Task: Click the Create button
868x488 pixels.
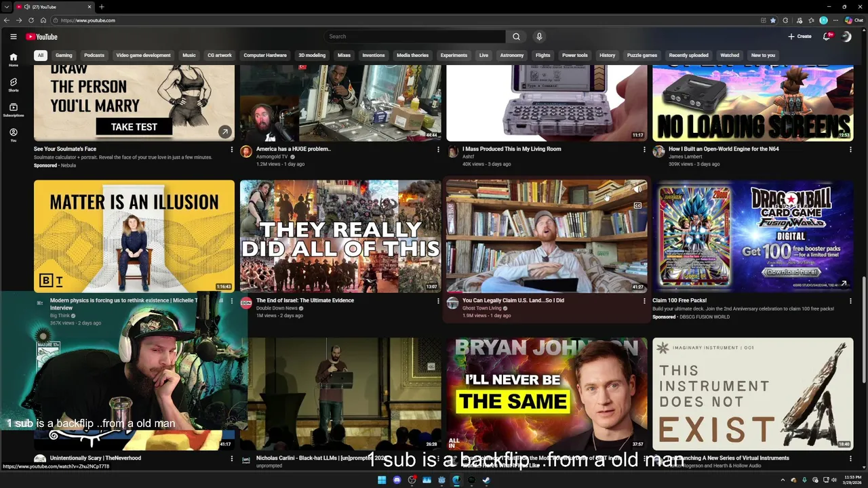Action: (800, 37)
